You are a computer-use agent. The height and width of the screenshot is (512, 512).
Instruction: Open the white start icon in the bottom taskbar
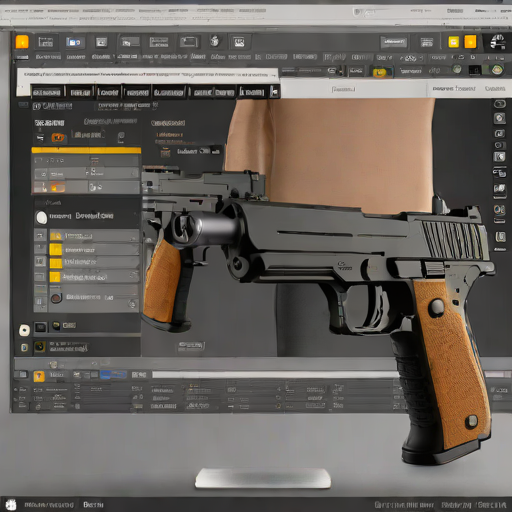coord(11,504)
